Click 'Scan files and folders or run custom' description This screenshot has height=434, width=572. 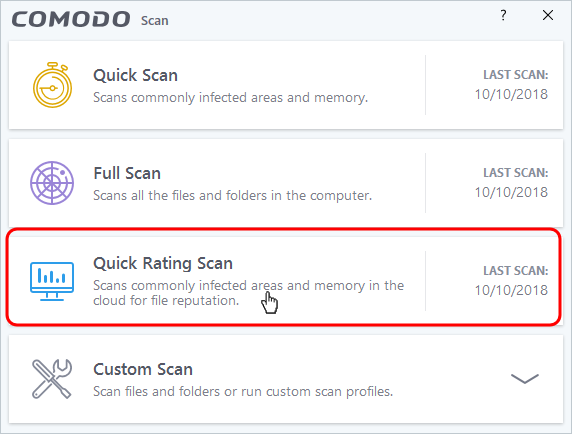pyautogui.click(x=243, y=391)
